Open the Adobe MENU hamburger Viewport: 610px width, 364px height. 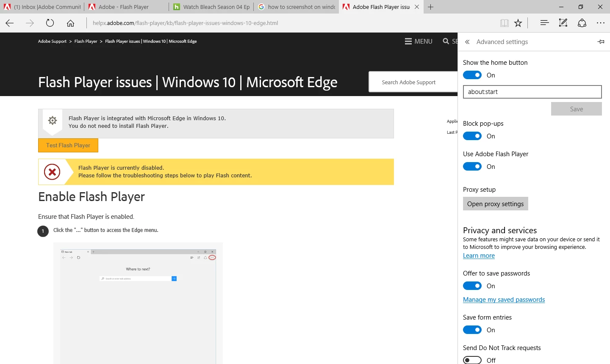[x=419, y=41]
